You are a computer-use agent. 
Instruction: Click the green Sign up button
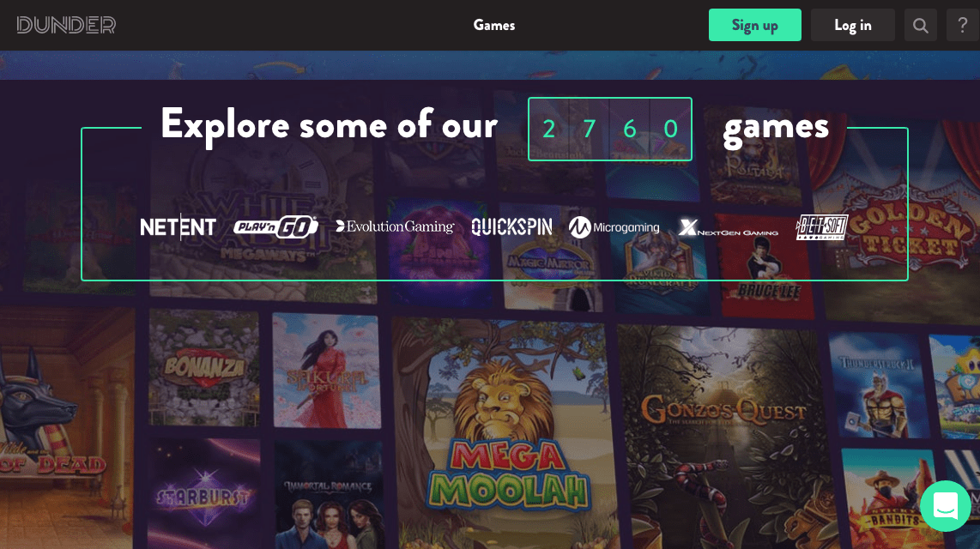click(755, 25)
